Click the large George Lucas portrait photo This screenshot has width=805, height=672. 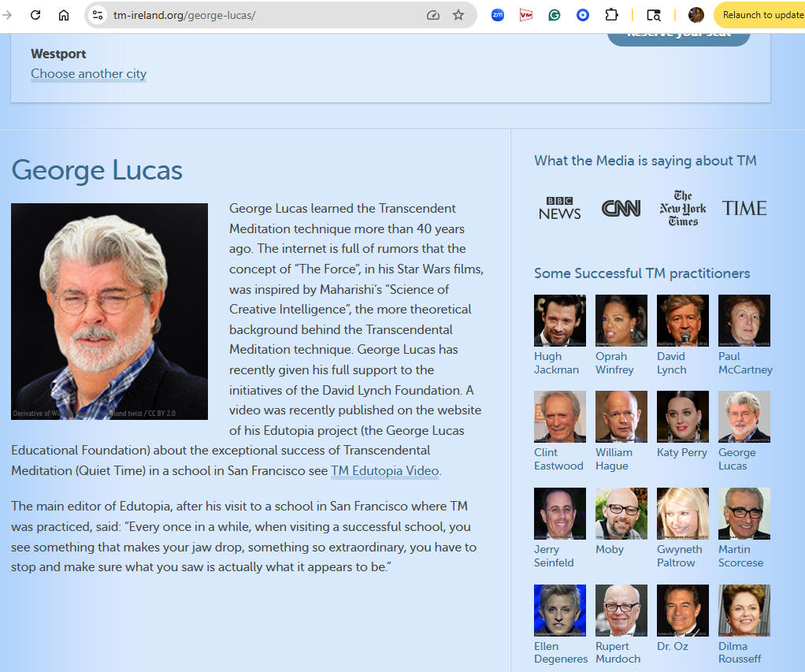pos(109,312)
